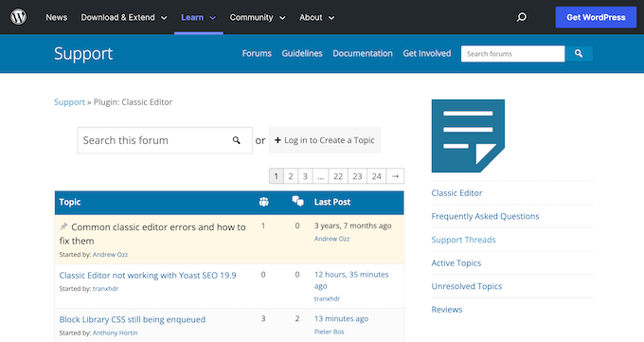Open topic Block Library CSS still being enqueued
Viewport: 644px width, 342px height.
pyautogui.click(x=133, y=319)
